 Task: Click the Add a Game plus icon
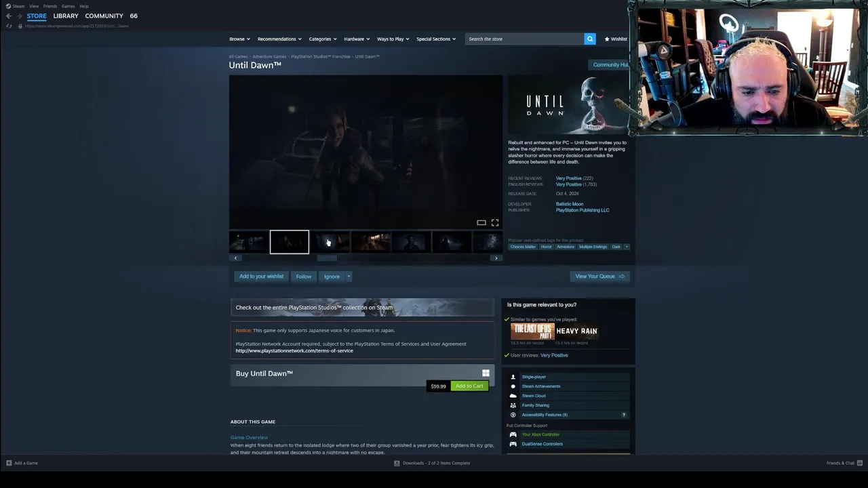coord(9,463)
